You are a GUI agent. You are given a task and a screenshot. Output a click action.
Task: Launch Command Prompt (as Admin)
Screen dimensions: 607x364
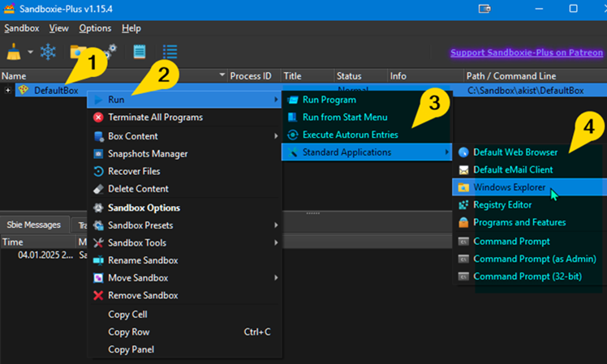[534, 259]
